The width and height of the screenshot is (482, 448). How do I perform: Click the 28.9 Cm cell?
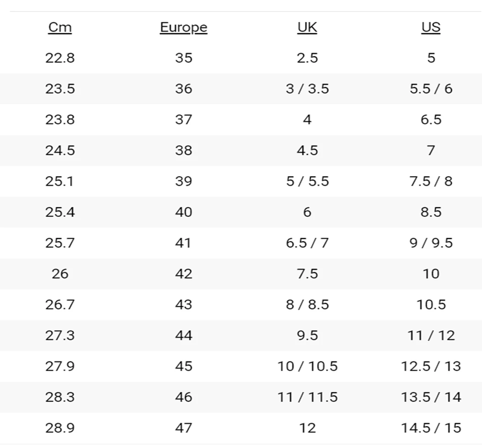pos(60,428)
